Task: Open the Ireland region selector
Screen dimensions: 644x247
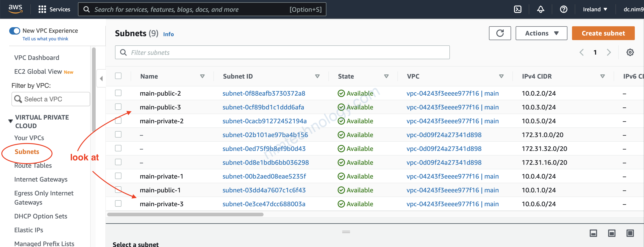Action: coord(595,9)
